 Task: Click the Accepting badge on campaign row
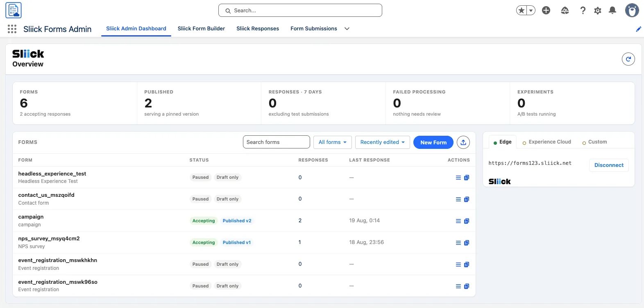coord(204,221)
